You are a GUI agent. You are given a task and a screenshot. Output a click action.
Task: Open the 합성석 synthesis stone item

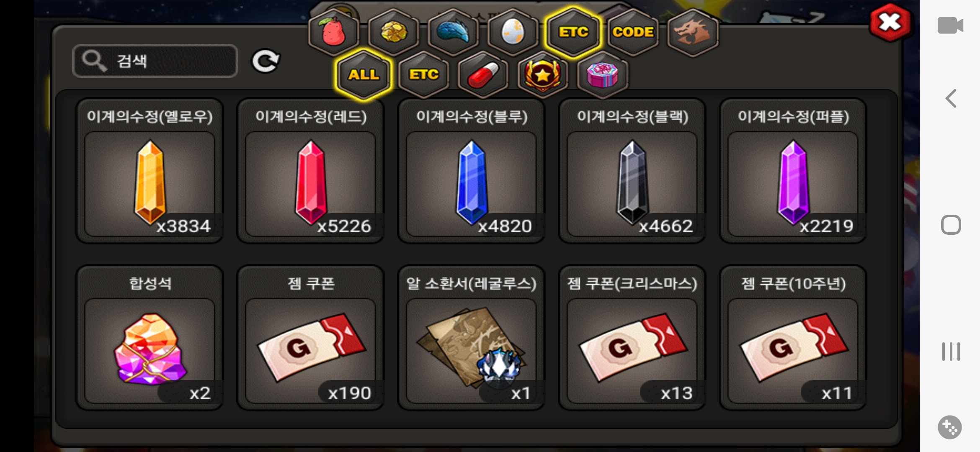[x=150, y=338]
